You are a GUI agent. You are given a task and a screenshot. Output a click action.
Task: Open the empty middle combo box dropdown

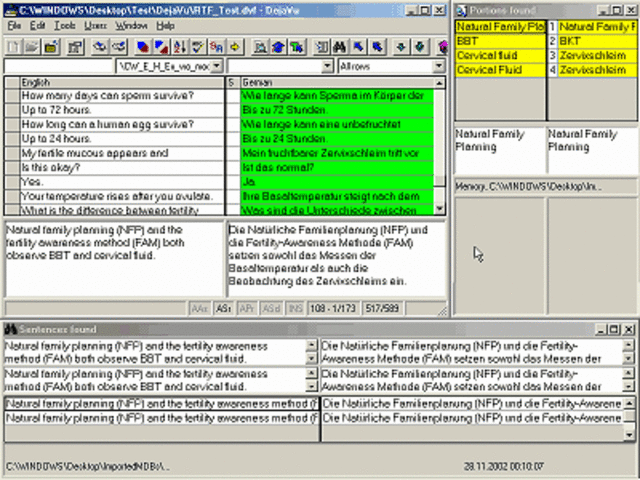click(327, 66)
